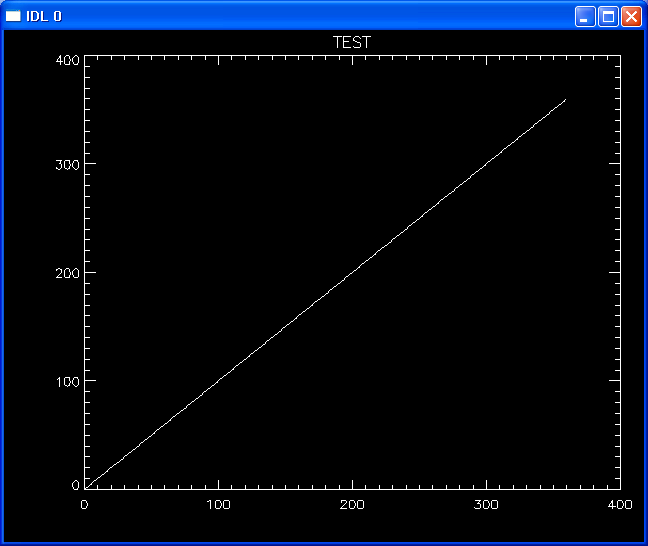Click the x-axis label 300

(x=486, y=504)
